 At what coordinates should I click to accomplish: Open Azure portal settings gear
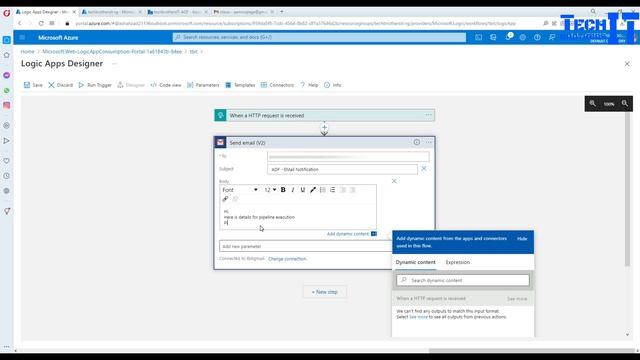(x=522, y=38)
